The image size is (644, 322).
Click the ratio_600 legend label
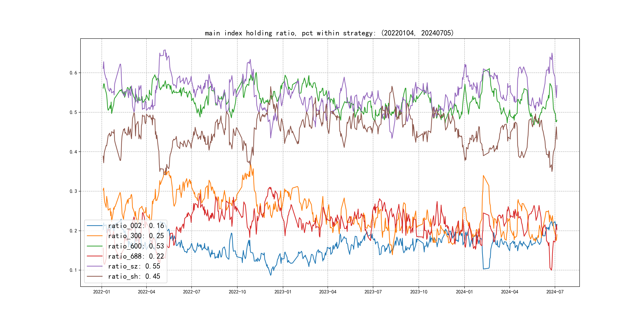[136, 246]
